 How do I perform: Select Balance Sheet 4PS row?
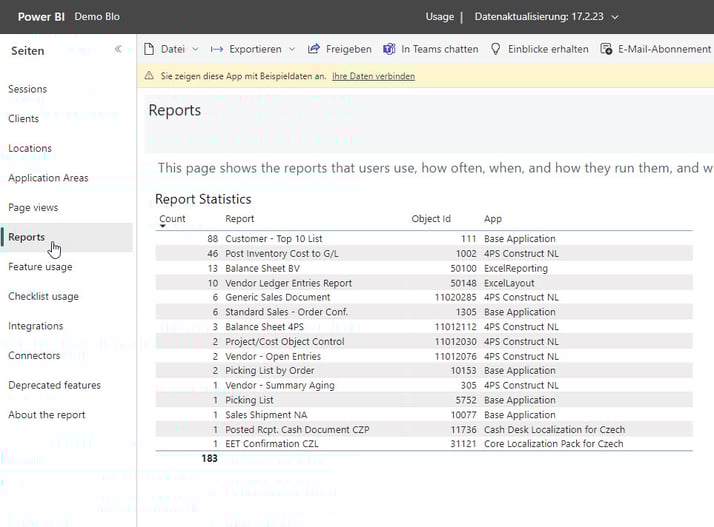click(424, 327)
